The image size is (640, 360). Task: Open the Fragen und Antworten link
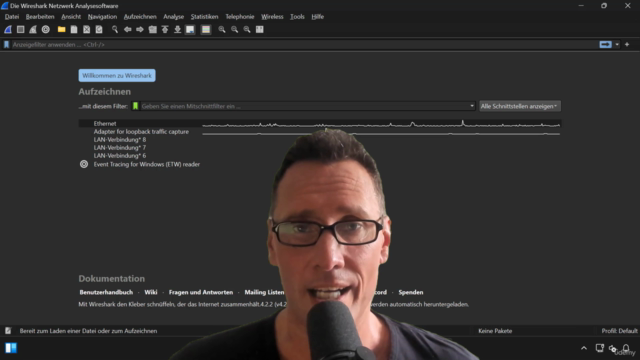click(x=201, y=292)
